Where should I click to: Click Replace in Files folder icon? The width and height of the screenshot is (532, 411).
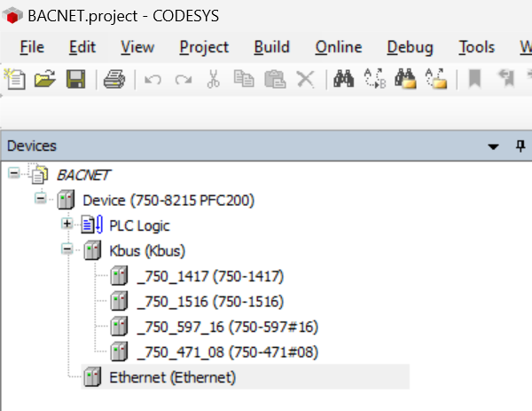[x=436, y=78]
